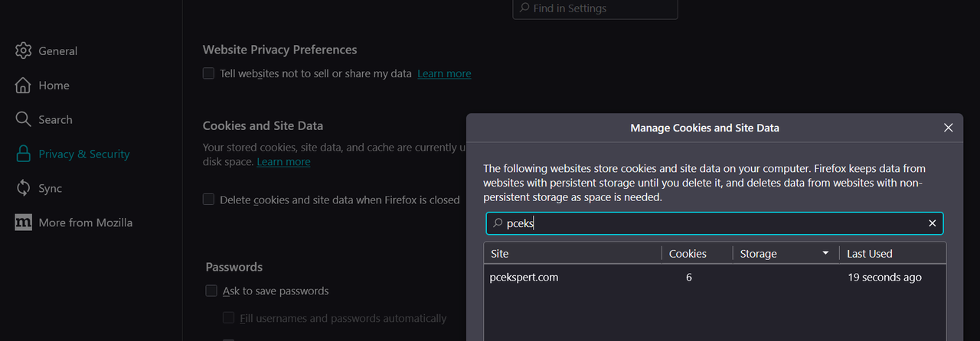Click the Mozilla logo icon in sidebar

[x=23, y=223]
